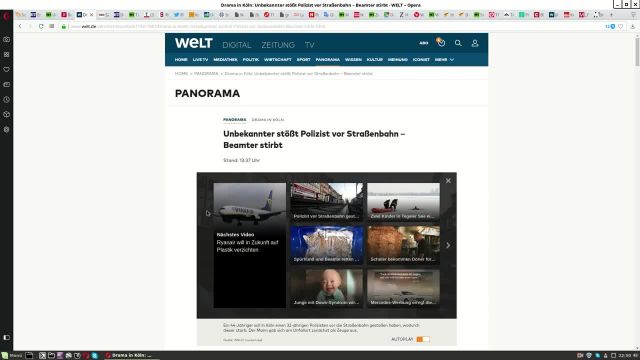Open the Polizist vor Straßenbahn video thumbnail
This screenshot has width=640, height=360.
click(x=326, y=201)
